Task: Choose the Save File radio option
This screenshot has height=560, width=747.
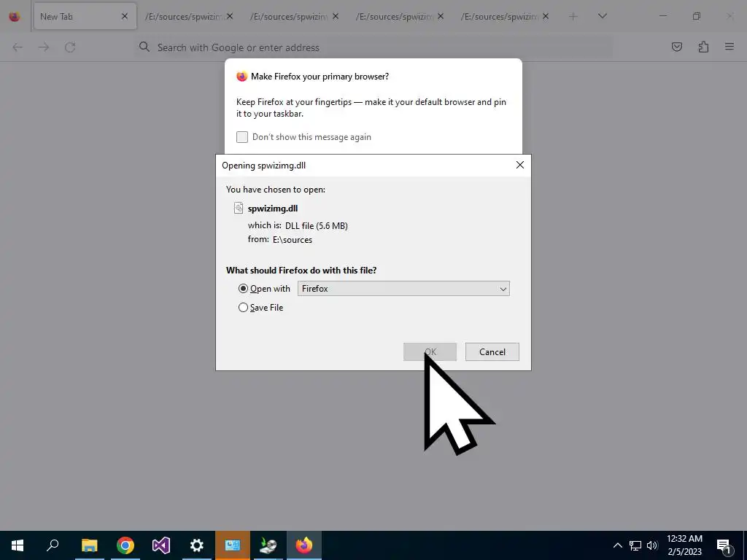Action: click(243, 308)
